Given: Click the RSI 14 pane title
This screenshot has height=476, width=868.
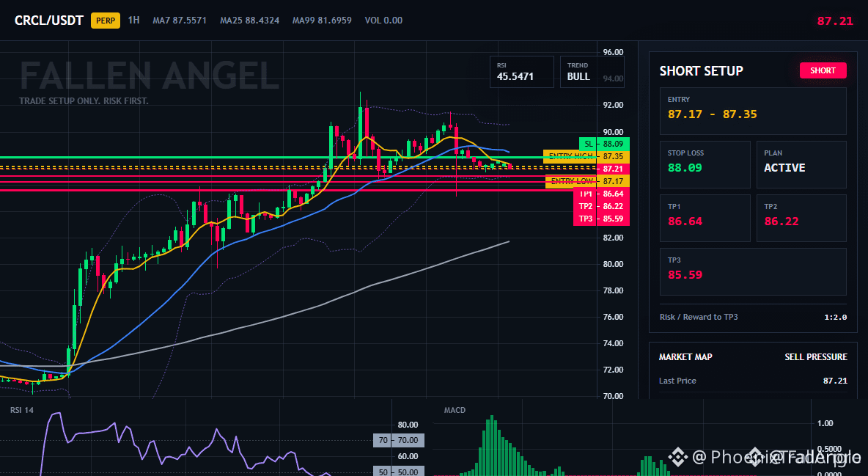Looking at the screenshot, I should [21, 410].
